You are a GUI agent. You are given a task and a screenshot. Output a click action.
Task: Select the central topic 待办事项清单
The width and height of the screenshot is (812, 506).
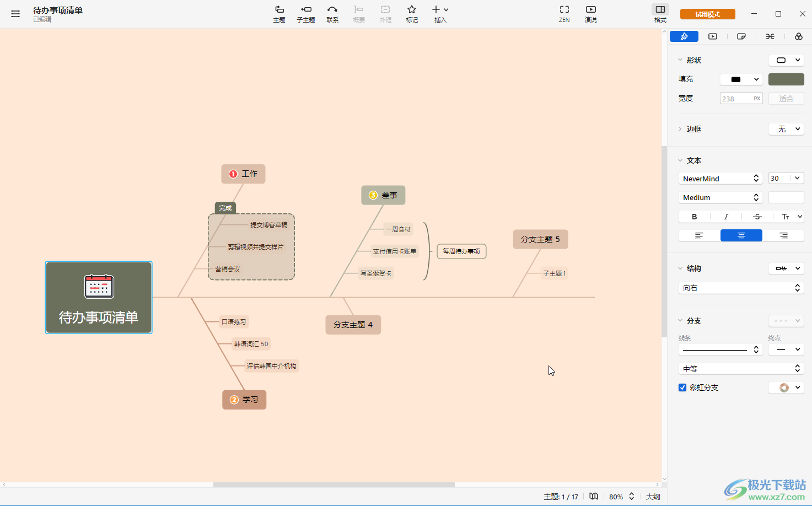click(99, 298)
